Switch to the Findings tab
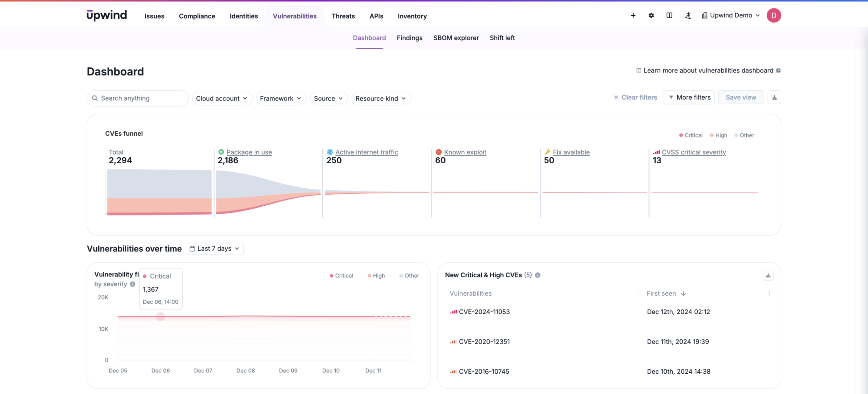 409,38
